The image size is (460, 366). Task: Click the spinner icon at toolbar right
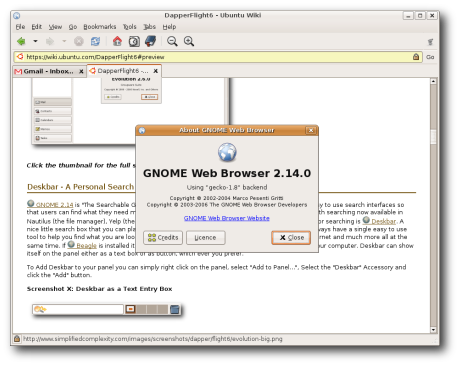[x=431, y=42]
